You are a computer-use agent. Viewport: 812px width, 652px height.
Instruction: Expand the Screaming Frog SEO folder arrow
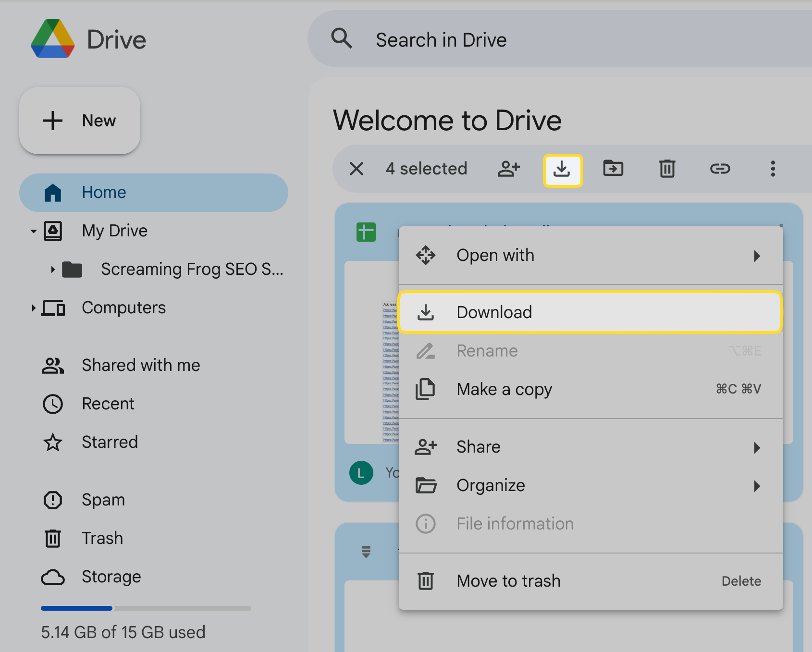(x=53, y=270)
